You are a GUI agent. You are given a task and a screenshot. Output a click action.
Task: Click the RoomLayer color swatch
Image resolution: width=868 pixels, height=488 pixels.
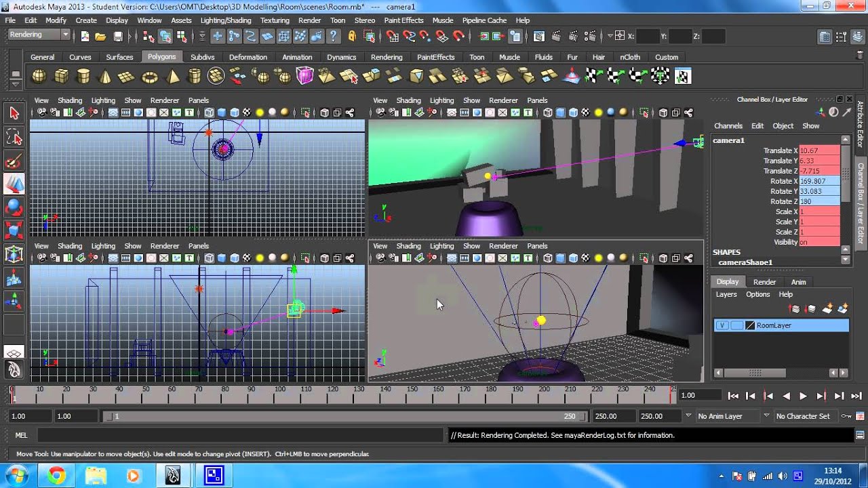tap(750, 325)
